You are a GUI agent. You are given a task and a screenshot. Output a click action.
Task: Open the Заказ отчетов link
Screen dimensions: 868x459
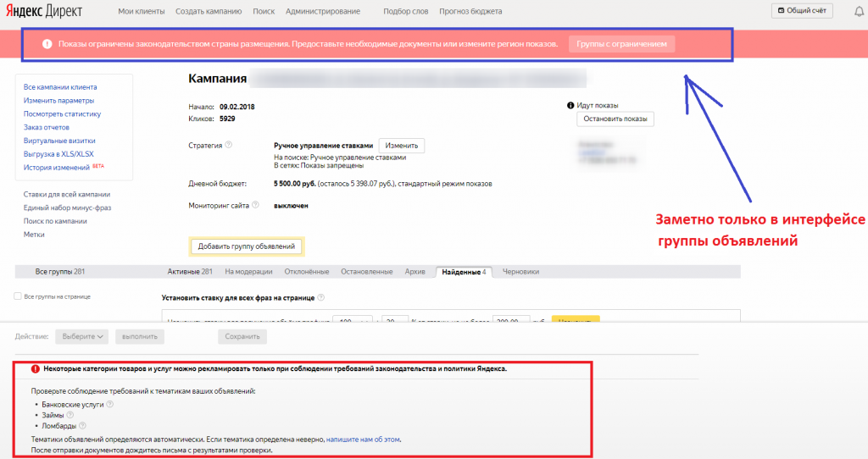(x=46, y=127)
